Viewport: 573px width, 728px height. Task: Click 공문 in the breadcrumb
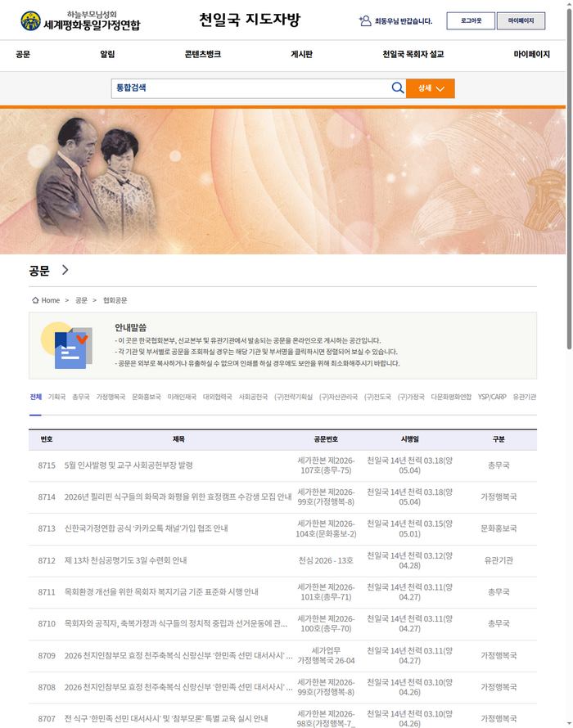pyautogui.click(x=81, y=300)
